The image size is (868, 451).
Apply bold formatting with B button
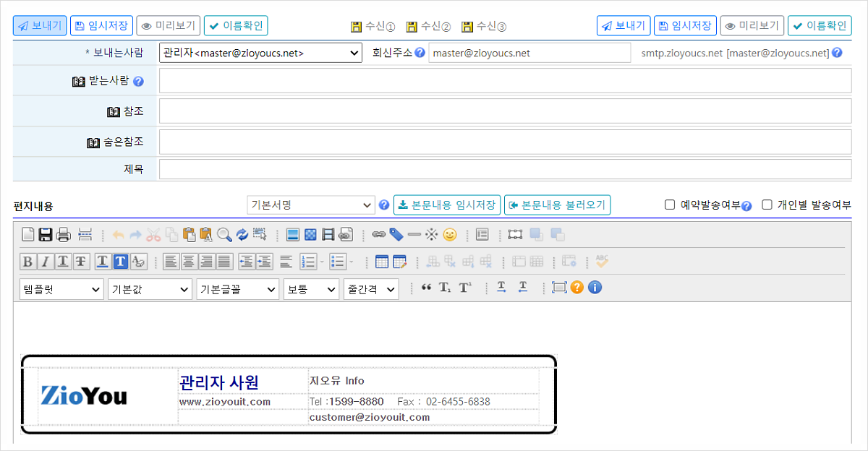(x=27, y=262)
